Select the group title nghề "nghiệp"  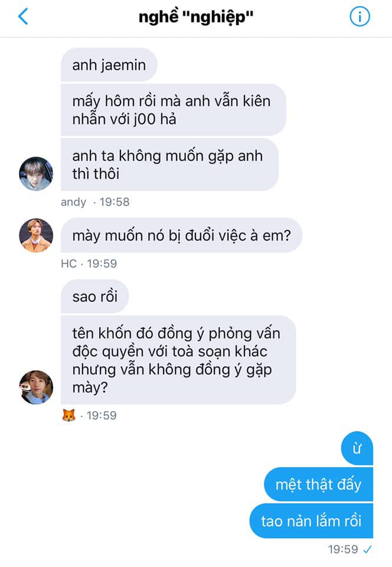[x=196, y=17]
